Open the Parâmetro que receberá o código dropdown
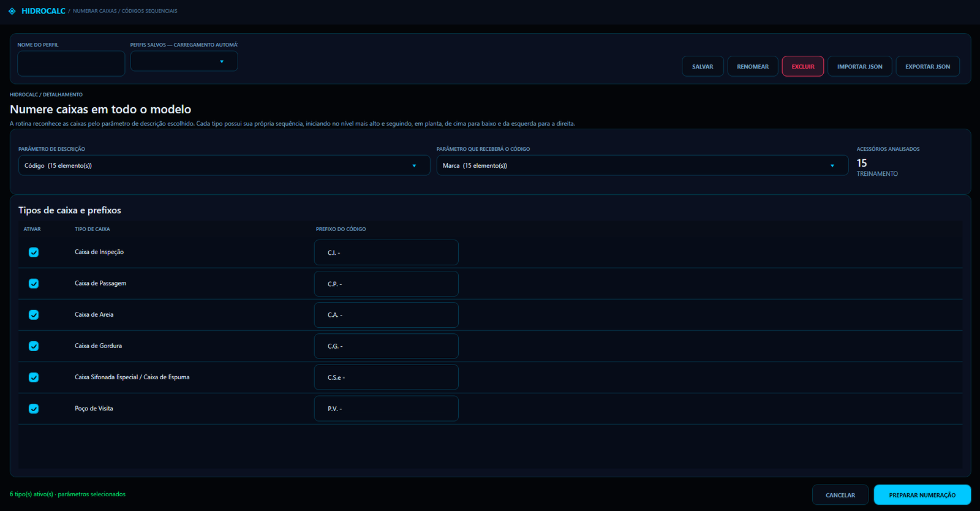The width and height of the screenshot is (980, 511). (642, 165)
